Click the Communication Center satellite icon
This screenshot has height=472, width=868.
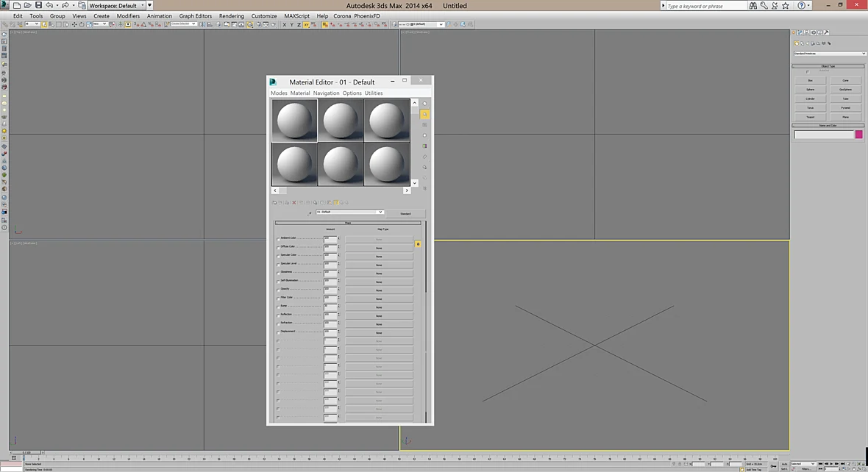tap(775, 6)
